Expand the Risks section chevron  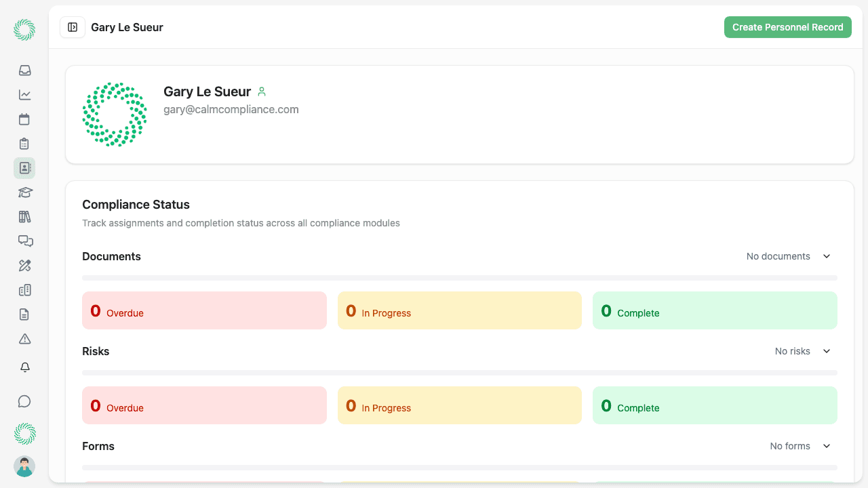[x=826, y=351]
